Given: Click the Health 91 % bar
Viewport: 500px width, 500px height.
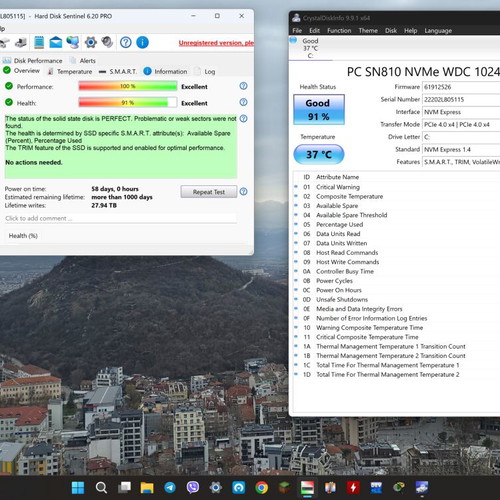Looking at the screenshot, I should click(x=128, y=103).
